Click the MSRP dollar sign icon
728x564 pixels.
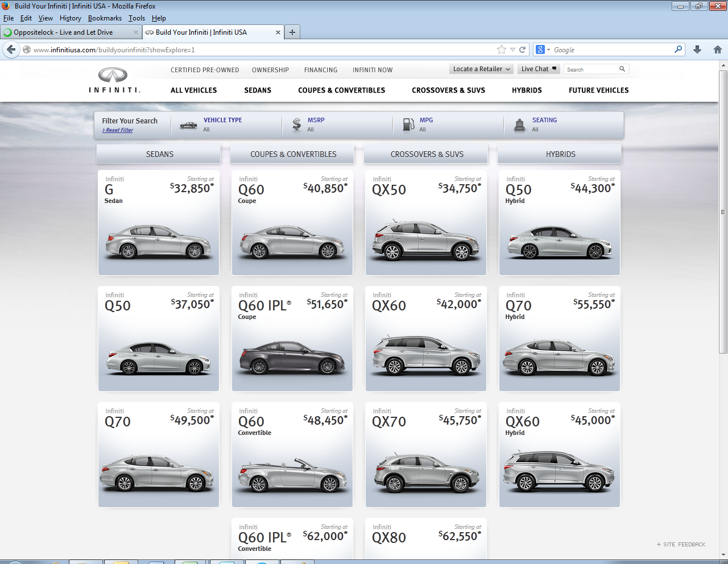pyautogui.click(x=297, y=125)
